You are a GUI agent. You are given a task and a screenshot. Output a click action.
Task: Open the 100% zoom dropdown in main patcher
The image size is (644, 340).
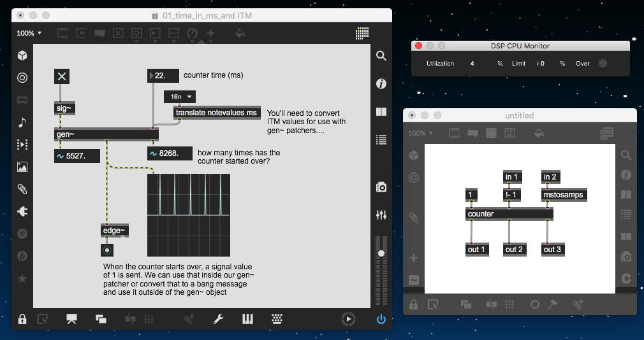click(29, 33)
